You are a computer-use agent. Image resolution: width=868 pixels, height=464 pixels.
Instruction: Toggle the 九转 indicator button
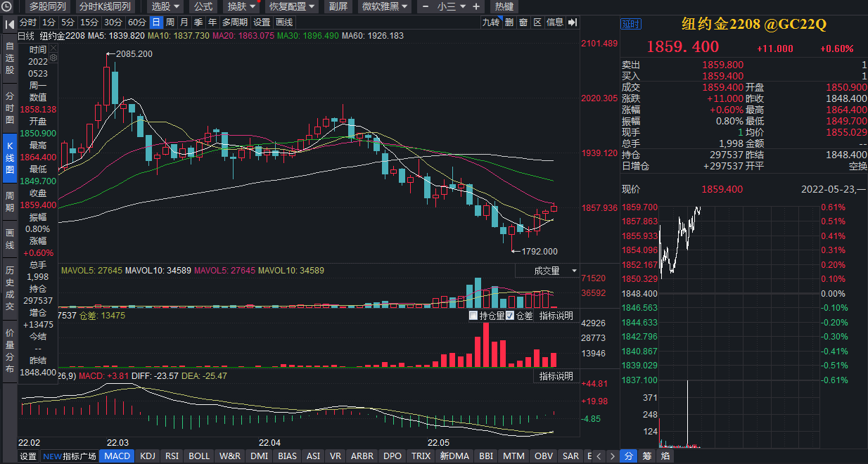coord(490,22)
